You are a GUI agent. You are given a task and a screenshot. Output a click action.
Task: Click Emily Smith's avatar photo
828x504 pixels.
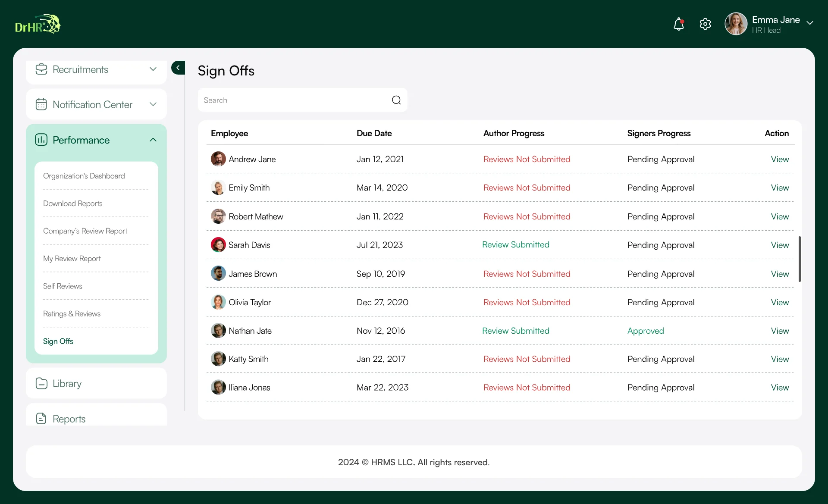pos(218,187)
